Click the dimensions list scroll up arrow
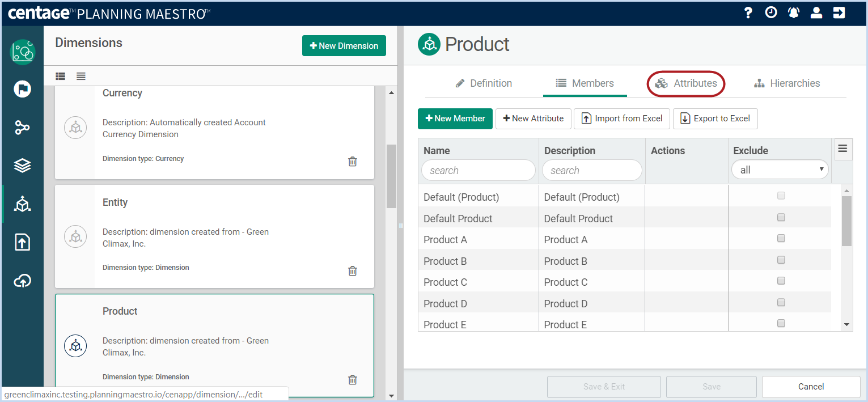The width and height of the screenshot is (868, 402). [x=391, y=92]
